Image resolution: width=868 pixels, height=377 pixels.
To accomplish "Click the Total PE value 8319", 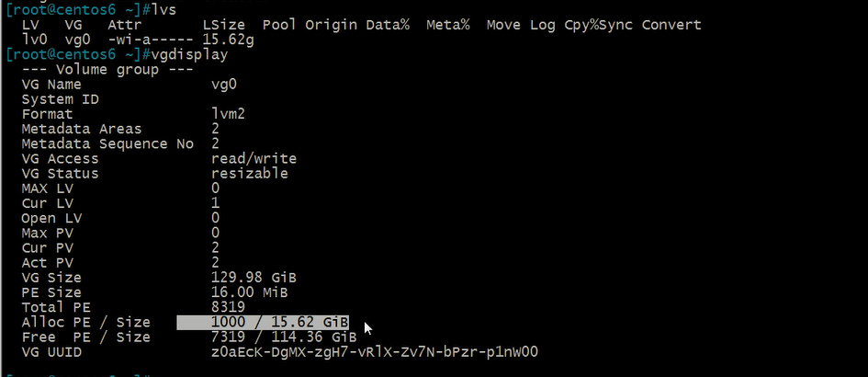I will point(228,307).
